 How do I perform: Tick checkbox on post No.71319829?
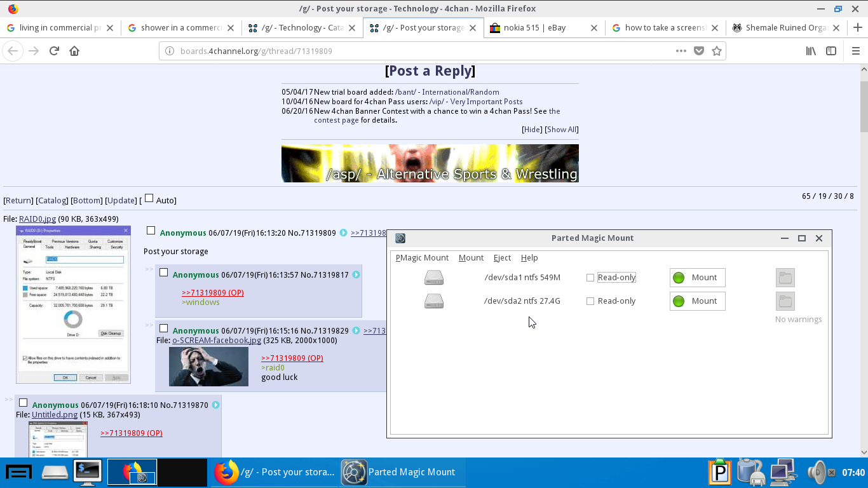(x=163, y=329)
